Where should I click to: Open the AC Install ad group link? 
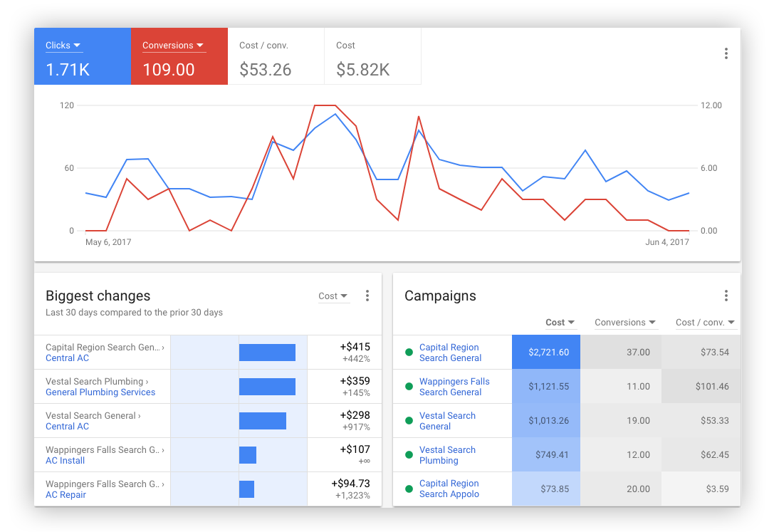click(66, 461)
